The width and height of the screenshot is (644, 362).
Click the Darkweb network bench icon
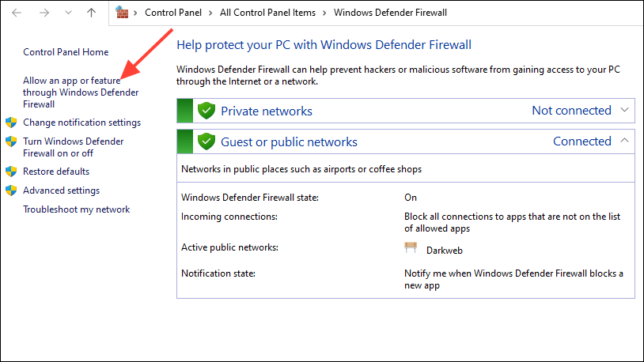point(411,249)
